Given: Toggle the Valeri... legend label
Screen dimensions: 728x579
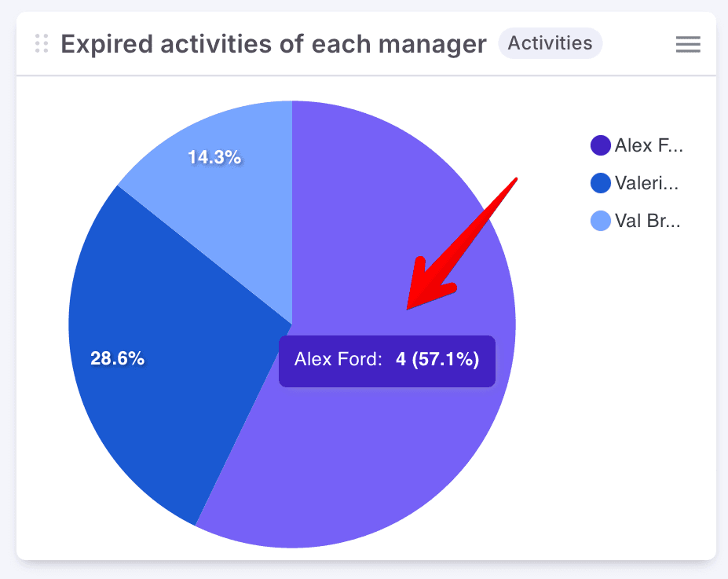Looking at the screenshot, I should point(646,184).
